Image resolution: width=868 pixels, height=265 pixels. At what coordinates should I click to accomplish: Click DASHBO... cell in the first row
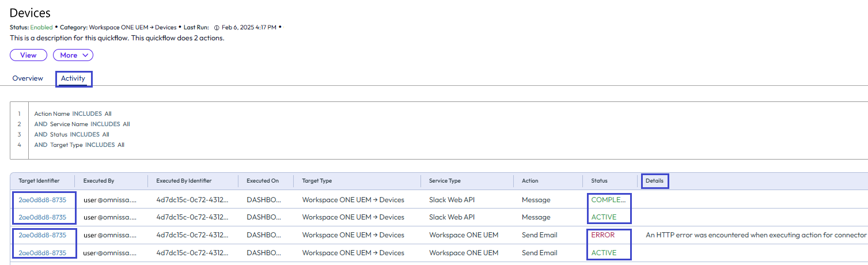coord(264,200)
